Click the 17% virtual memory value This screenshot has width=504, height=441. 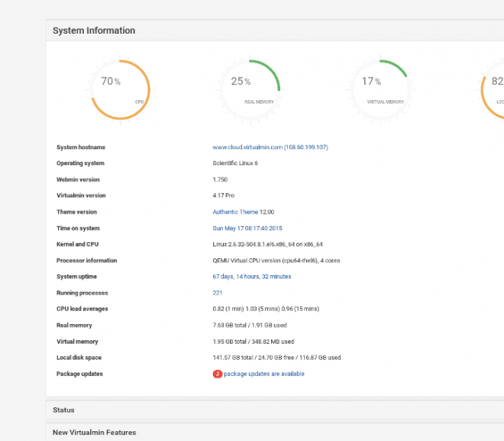(x=371, y=81)
